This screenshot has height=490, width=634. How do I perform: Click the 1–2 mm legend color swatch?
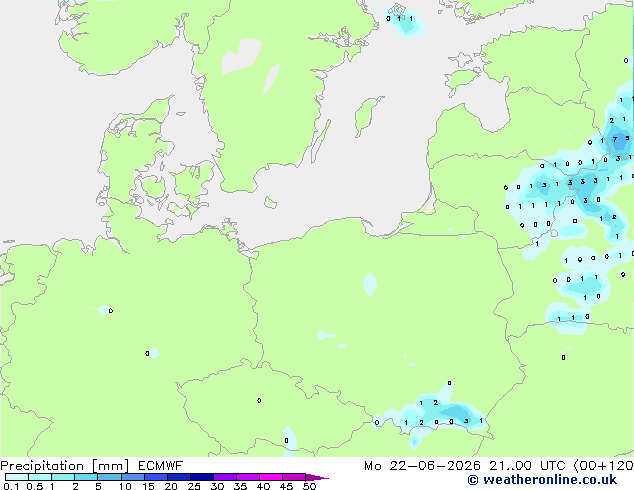point(63,477)
